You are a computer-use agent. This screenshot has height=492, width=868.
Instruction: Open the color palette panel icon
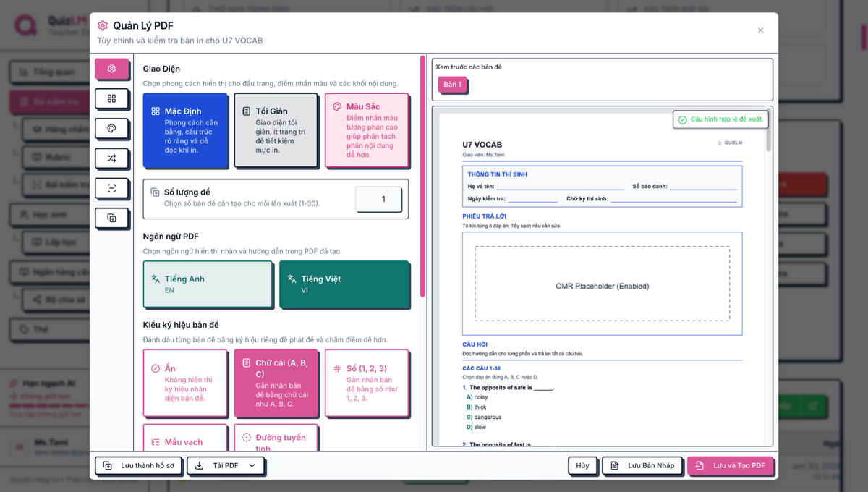(112, 129)
